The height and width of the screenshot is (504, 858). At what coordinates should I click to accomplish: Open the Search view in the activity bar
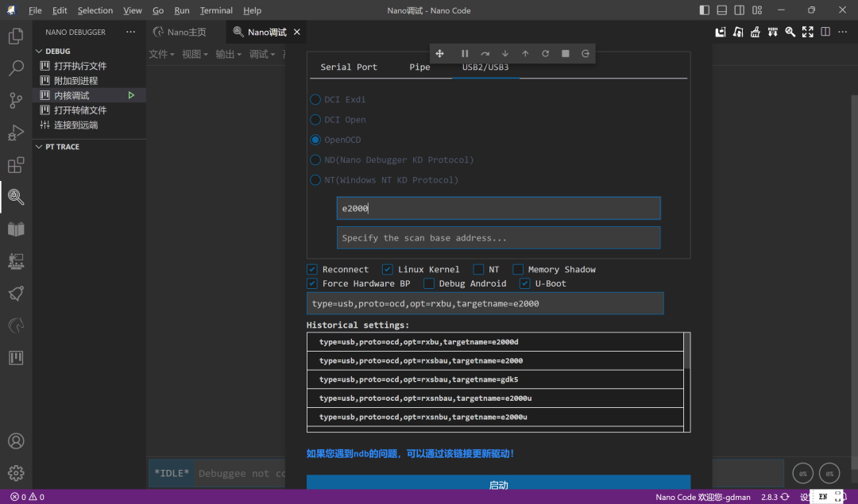[x=16, y=68]
